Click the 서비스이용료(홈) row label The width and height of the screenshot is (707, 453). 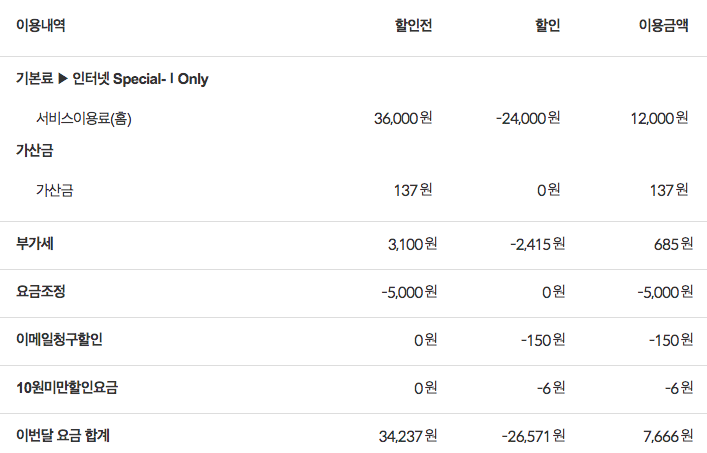point(84,118)
